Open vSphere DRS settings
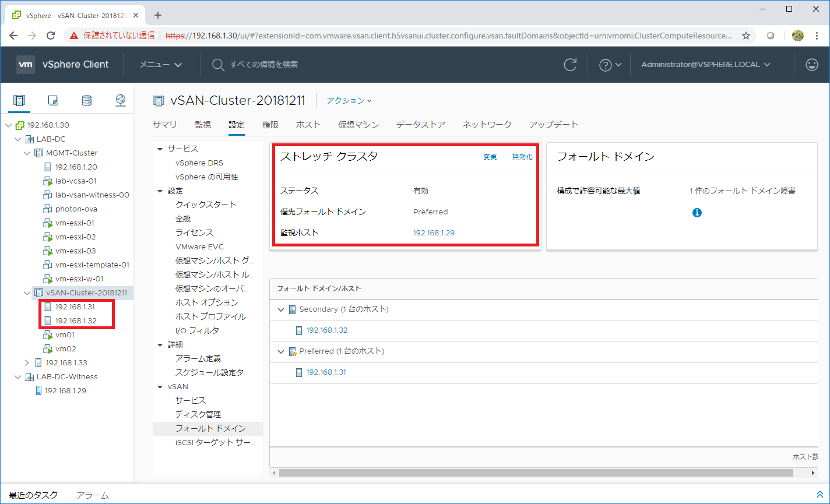Viewport: 830px width, 504px height. tap(199, 163)
